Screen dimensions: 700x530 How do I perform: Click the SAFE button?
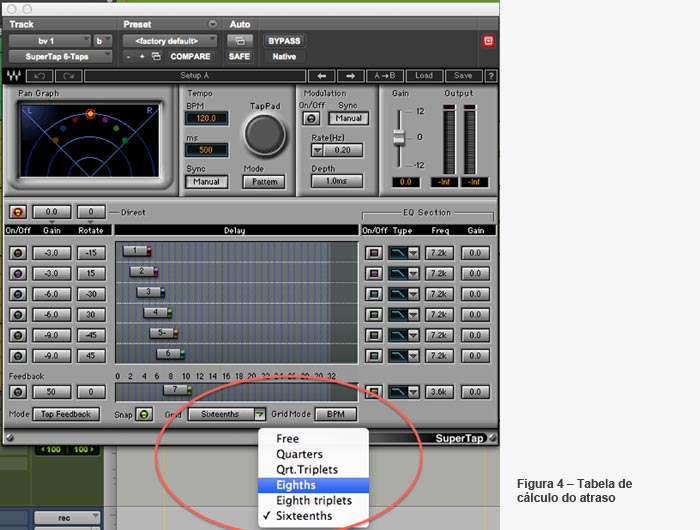240,57
